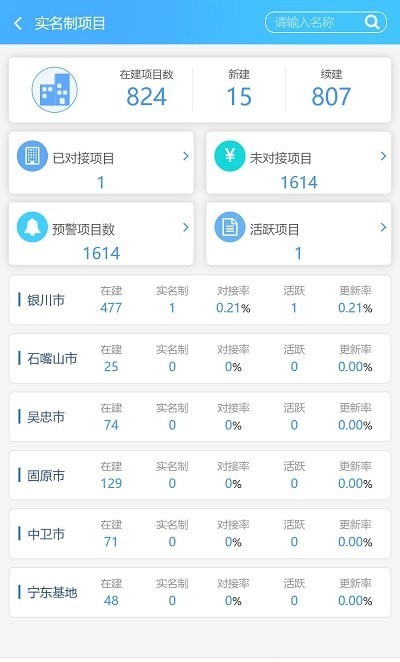Tap the 固原市 entry
Viewport: 400px width, 662px height.
click(x=200, y=475)
